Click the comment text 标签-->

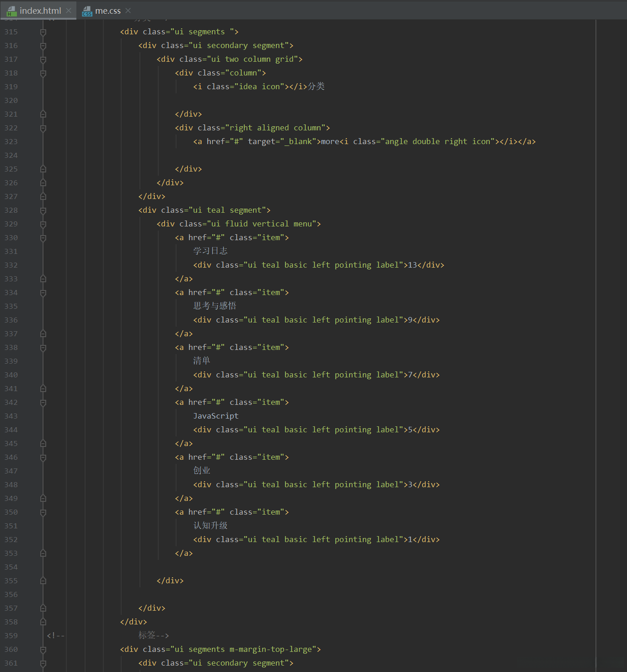coord(154,635)
